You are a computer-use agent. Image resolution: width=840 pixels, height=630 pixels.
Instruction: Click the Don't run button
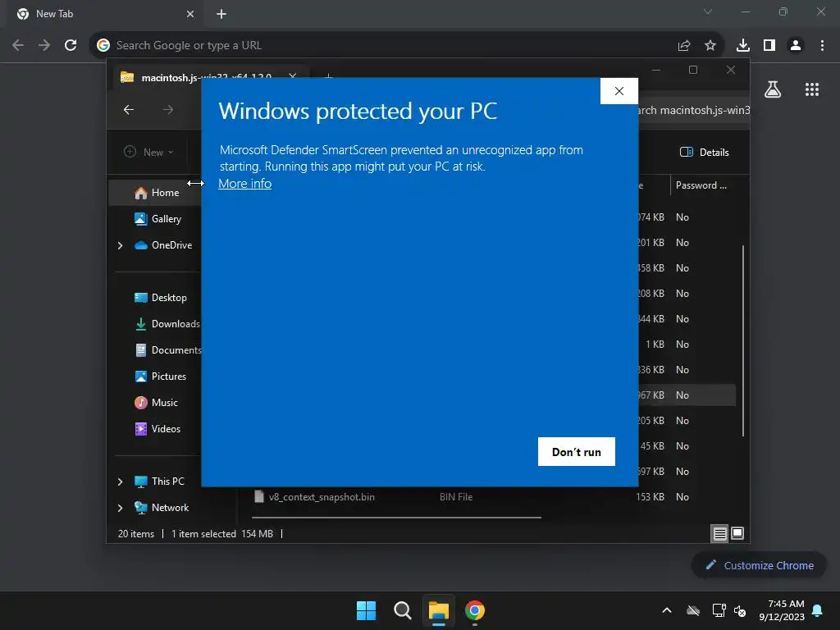tap(577, 452)
